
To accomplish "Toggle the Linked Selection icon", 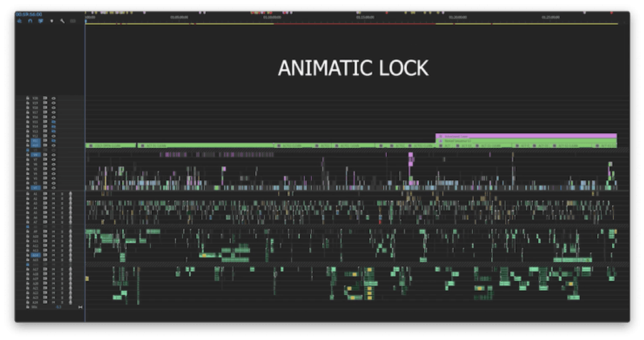I will point(41,21).
